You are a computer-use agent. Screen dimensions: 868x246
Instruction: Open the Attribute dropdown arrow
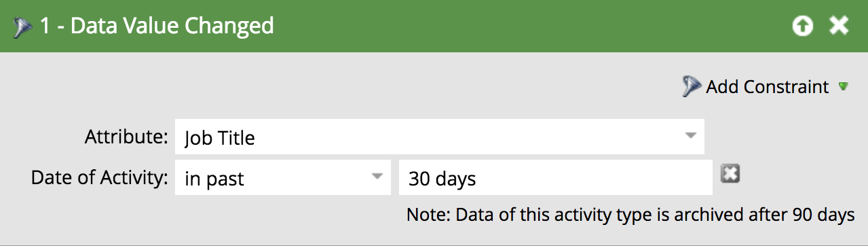point(690,135)
